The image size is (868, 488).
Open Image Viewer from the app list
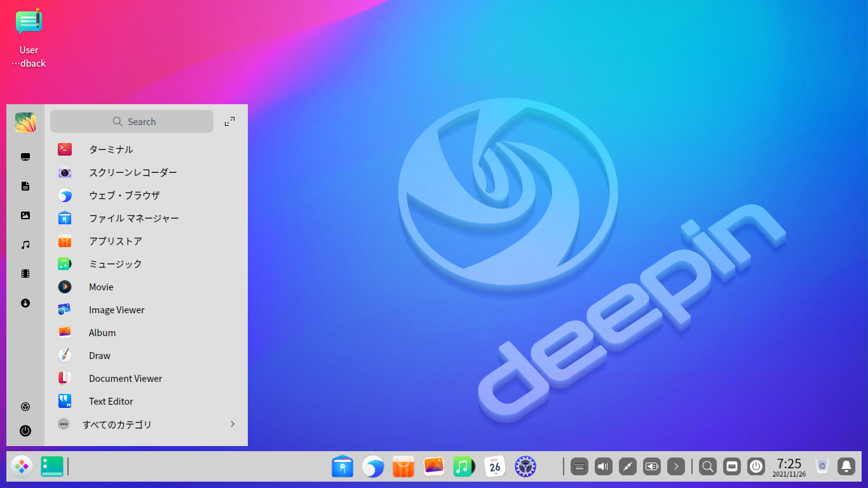(x=146, y=309)
